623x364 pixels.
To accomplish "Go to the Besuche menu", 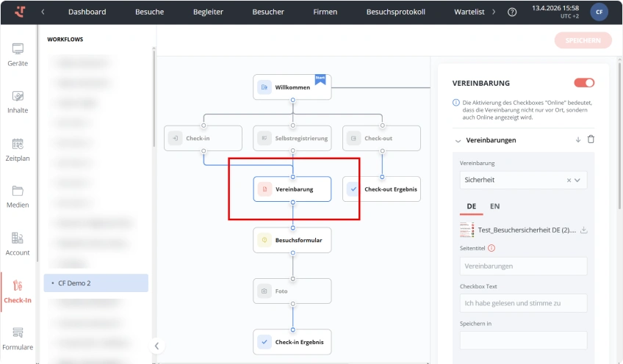I will point(149,12).
